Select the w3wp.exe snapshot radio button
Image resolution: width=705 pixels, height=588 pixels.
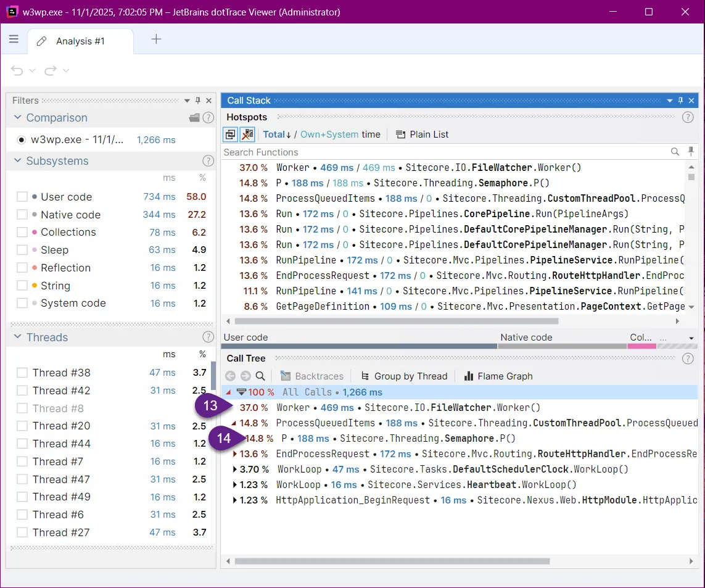coord(22,139)
